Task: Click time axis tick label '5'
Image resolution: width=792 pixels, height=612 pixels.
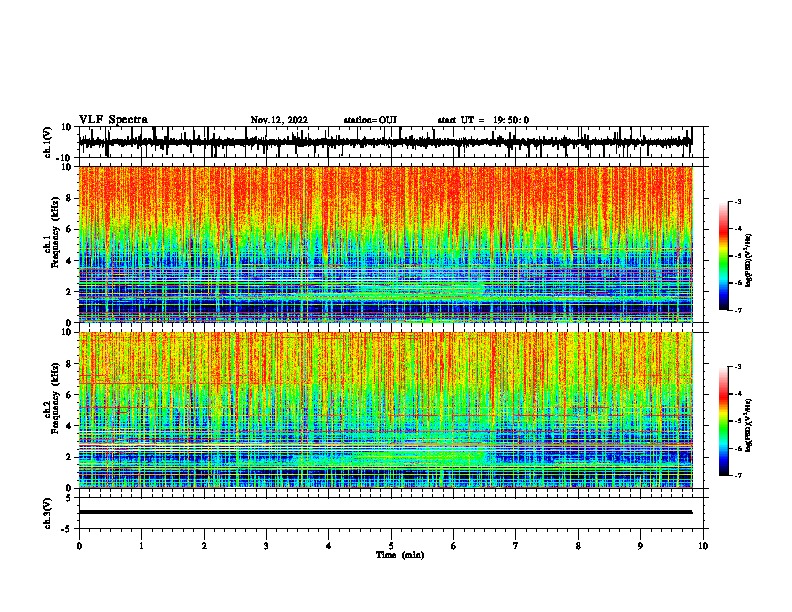Action: tap(391, 546)
